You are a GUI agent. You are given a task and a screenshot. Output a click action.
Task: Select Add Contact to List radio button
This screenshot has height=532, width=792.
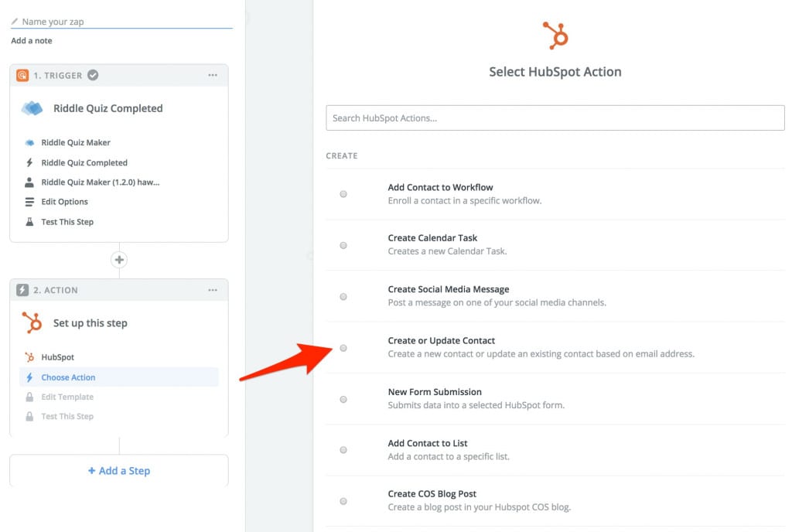343,450
